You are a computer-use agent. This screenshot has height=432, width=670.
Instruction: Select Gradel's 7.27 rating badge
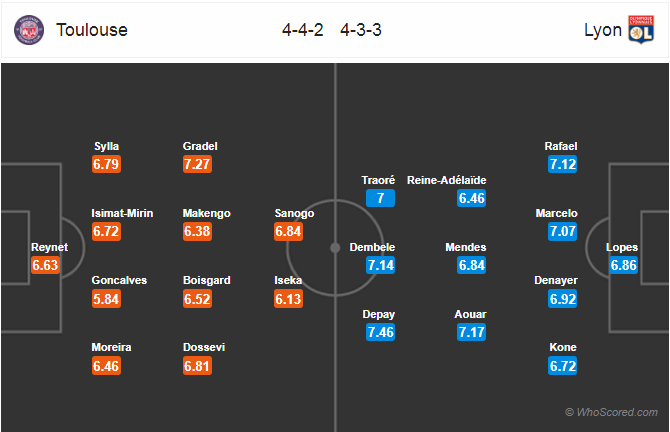click(x=197, y=164)
